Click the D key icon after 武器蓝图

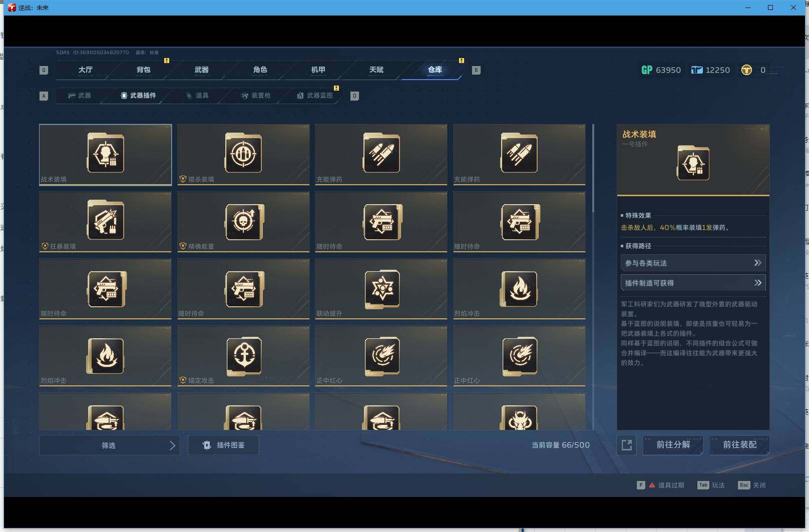(x=354, y=96)
